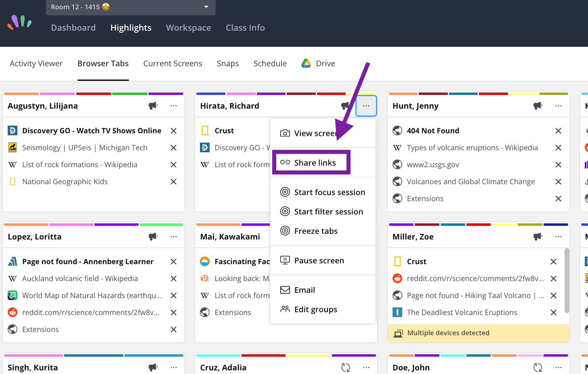Open the Highlights tab
This screenshot has height=374, width=588.
[x=131, y=28]
